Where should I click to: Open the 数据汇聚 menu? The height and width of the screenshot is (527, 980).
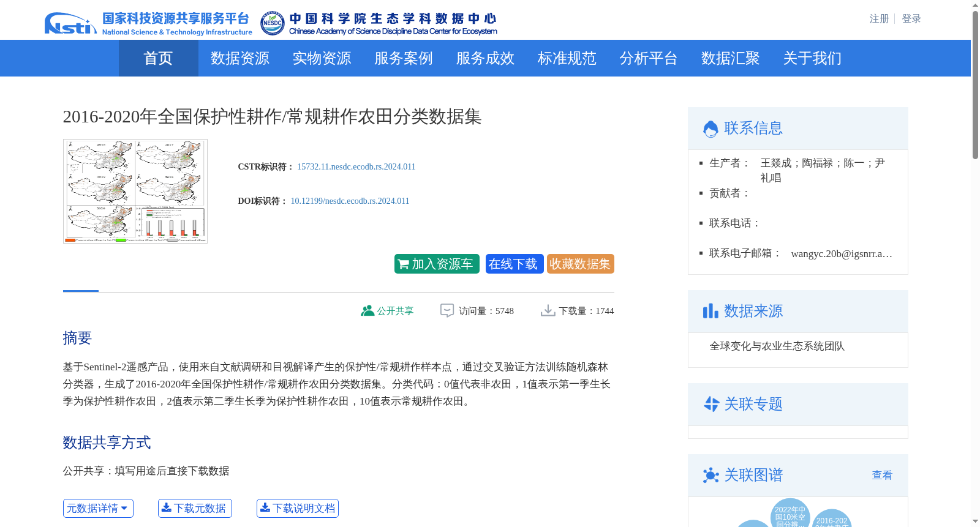pos(730,58)
